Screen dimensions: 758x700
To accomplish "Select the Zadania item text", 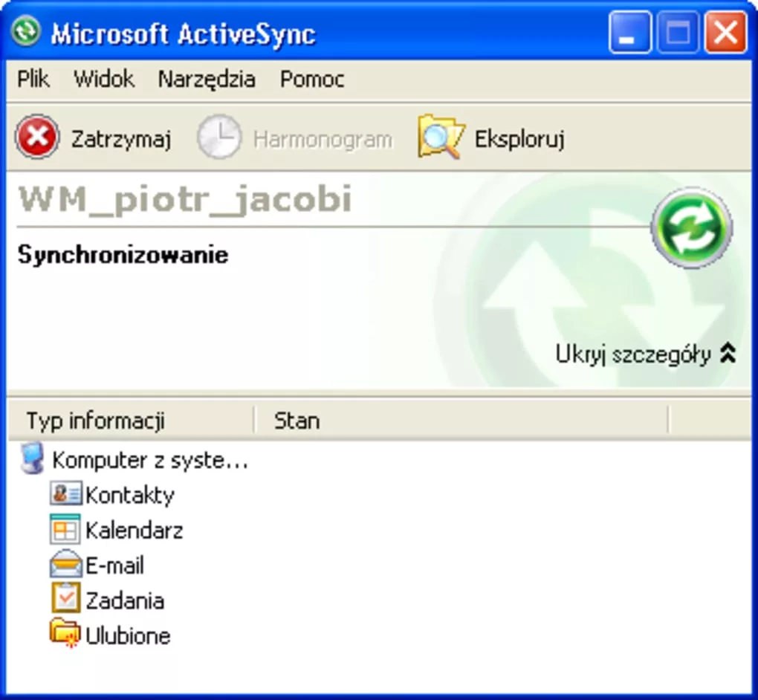I will [x=125, y=601].
